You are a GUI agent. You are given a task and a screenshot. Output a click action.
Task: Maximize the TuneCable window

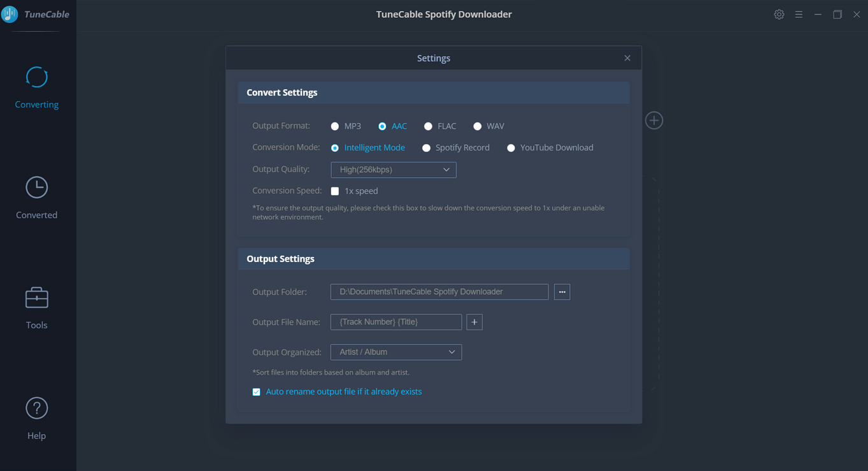tap(837, 14)
